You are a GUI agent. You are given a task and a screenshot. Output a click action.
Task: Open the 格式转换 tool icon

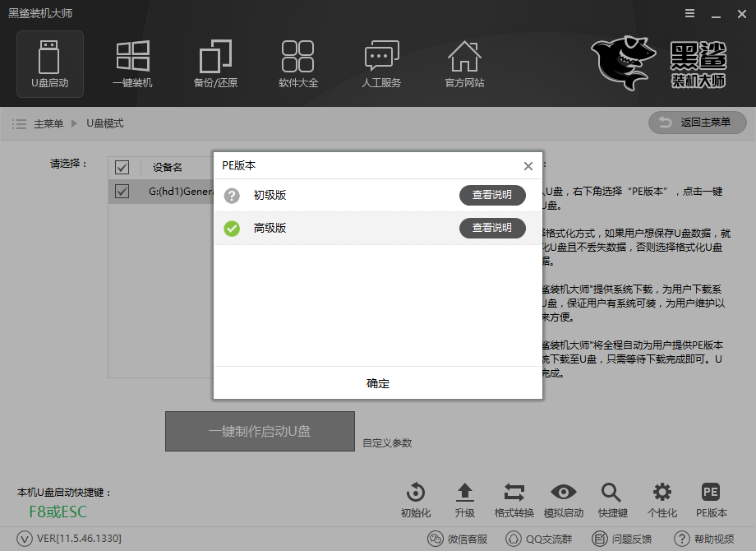pyautogui.click(x=514, y=494)
